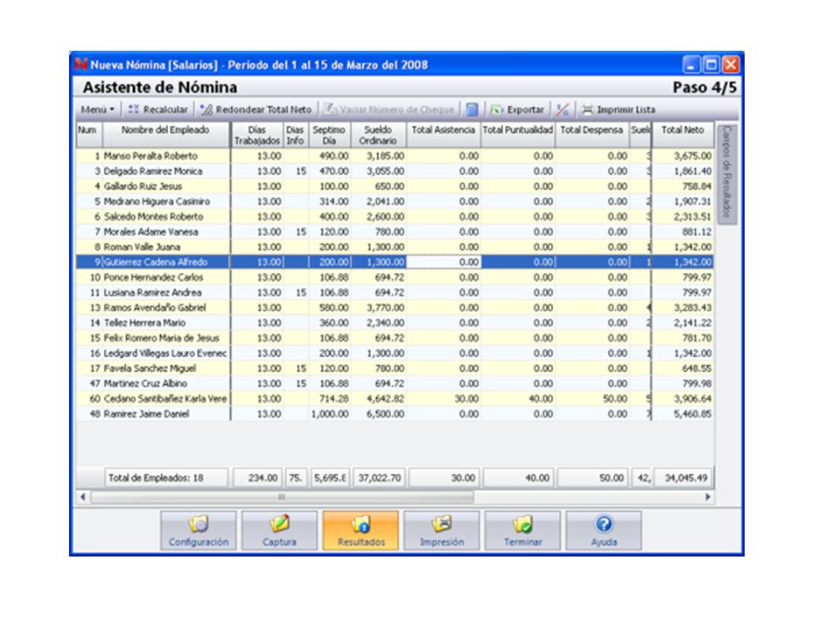
Task: Click Exportar in the toolbar
Action: [x=517, y=109]
